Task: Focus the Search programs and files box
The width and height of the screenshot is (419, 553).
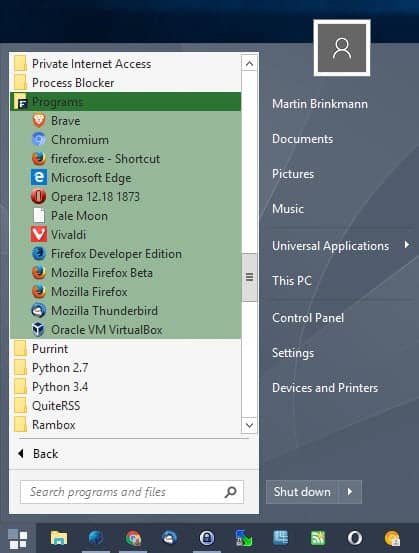Action: [x=132, y=492]
